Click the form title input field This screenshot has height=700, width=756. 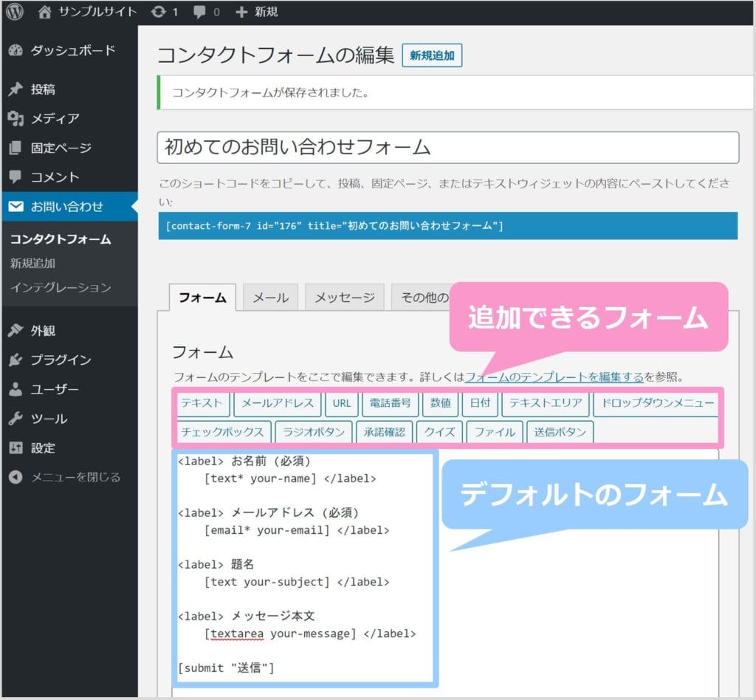(448, 148)
